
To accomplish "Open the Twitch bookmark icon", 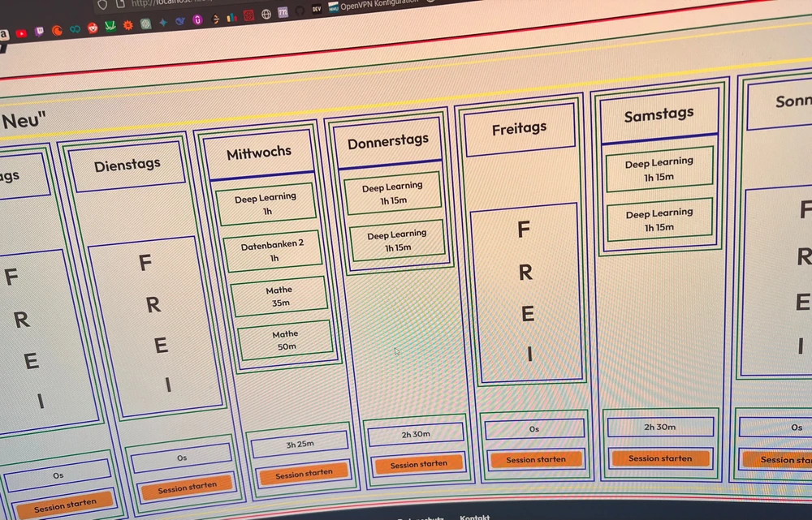I will [x=39, y=32].
